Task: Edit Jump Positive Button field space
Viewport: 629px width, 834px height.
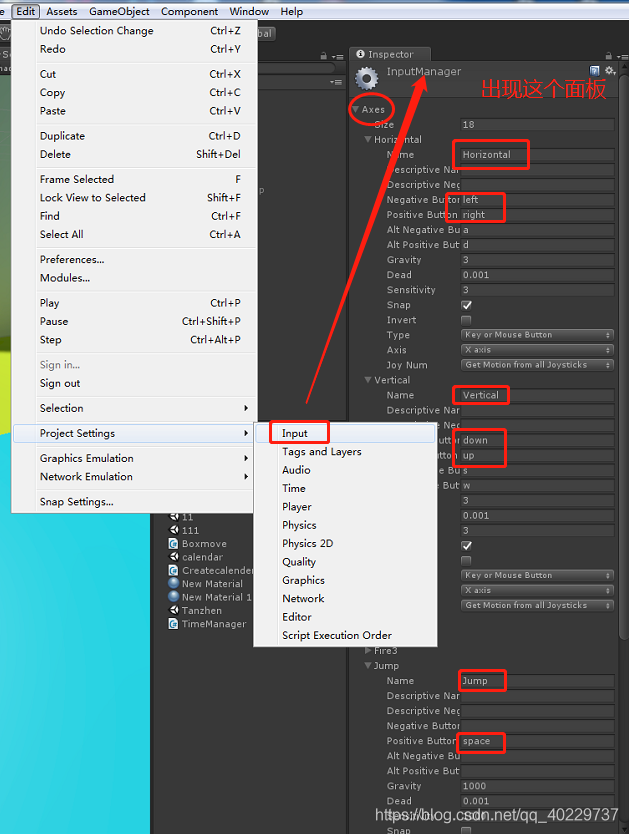Action: click(537, 741)
